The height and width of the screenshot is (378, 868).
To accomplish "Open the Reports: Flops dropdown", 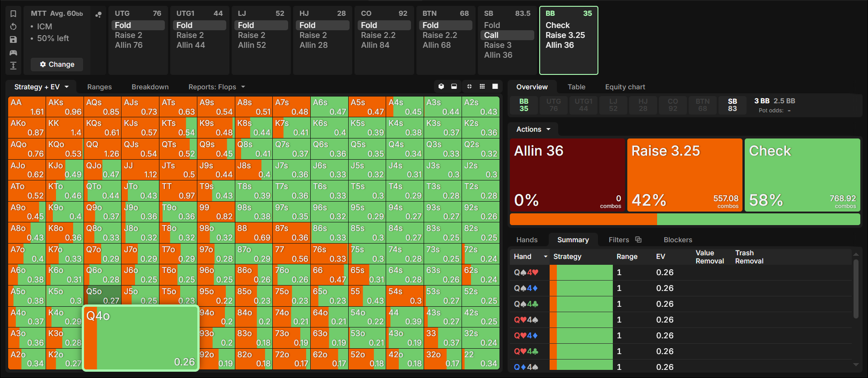I will click(x=217, y=87).
